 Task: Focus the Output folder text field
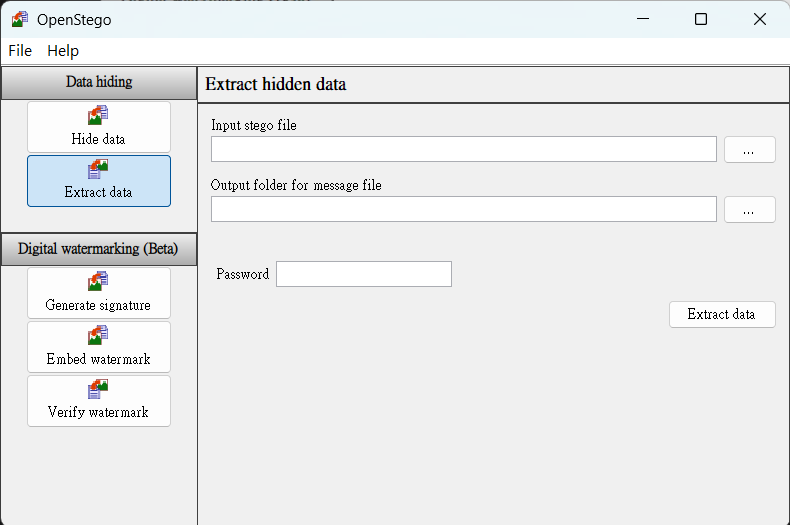(x=464, y=209)
